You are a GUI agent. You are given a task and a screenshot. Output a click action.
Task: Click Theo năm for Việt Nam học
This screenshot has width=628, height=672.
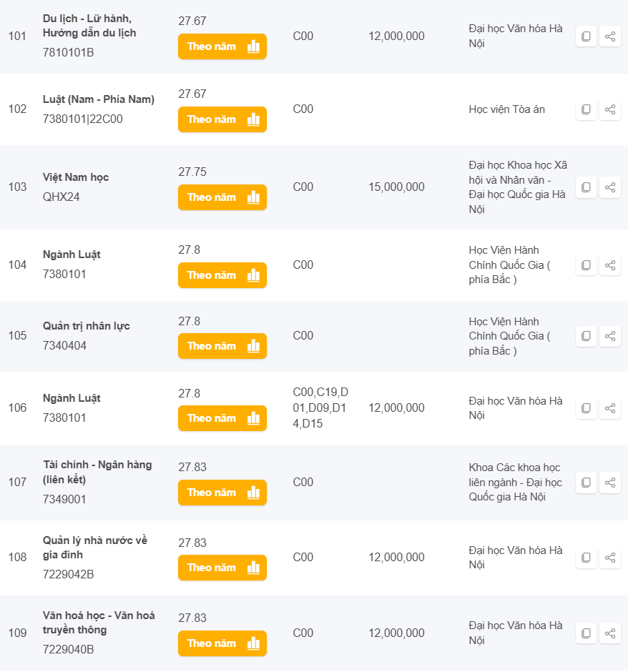222,197
